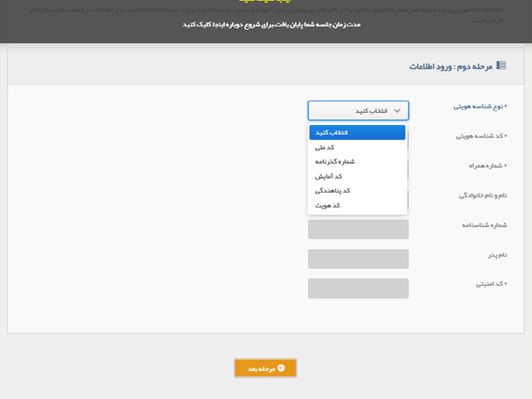Click the شماره شناسنامه label
532x399 pixels.
click(x=485, y=225)
